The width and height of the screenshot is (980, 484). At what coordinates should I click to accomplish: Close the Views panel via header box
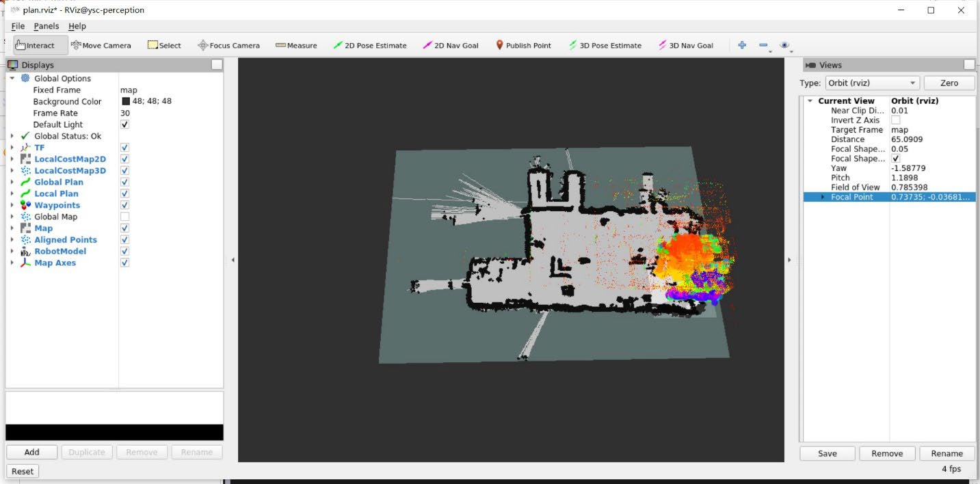coord(969,65)
